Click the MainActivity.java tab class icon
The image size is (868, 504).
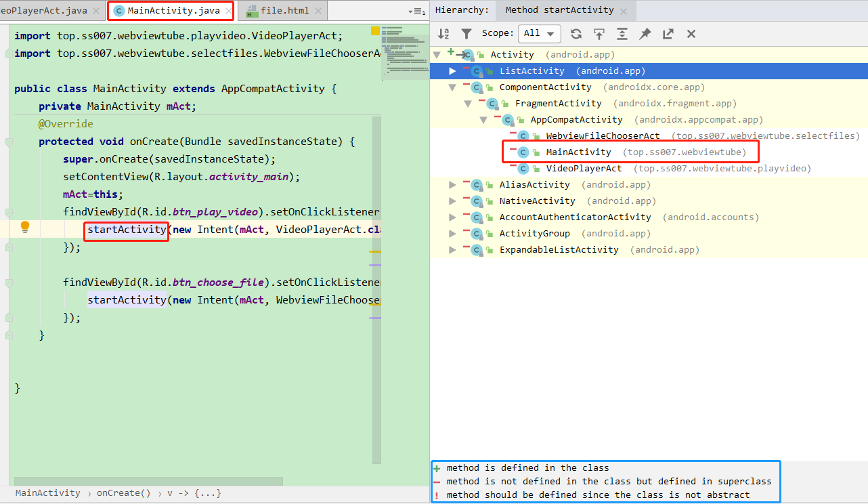[x=119, y=11]
